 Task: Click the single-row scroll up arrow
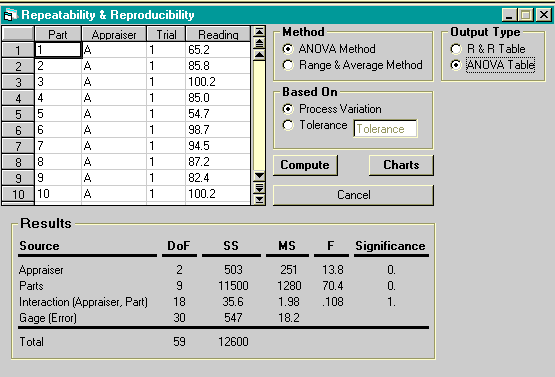tap(259, 55)
